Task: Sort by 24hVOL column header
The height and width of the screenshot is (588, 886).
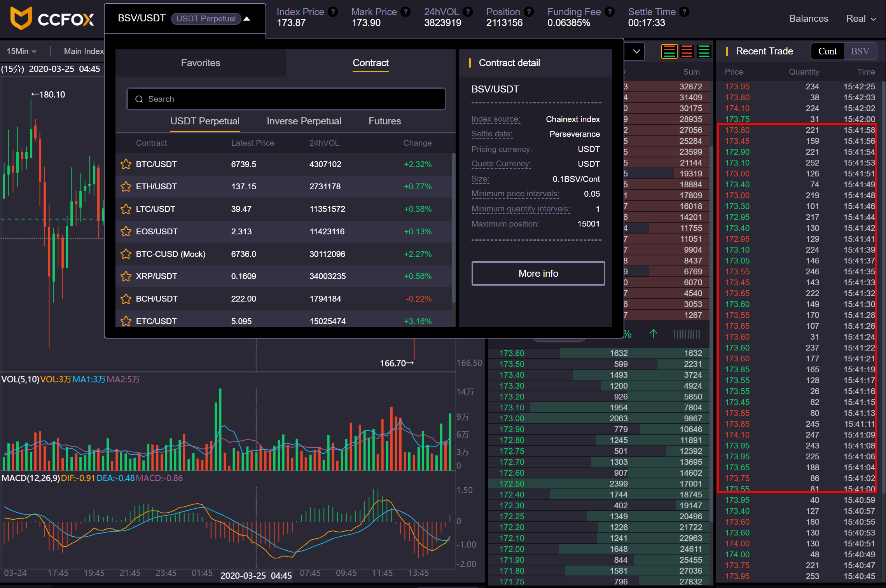Action: point(324,143)
